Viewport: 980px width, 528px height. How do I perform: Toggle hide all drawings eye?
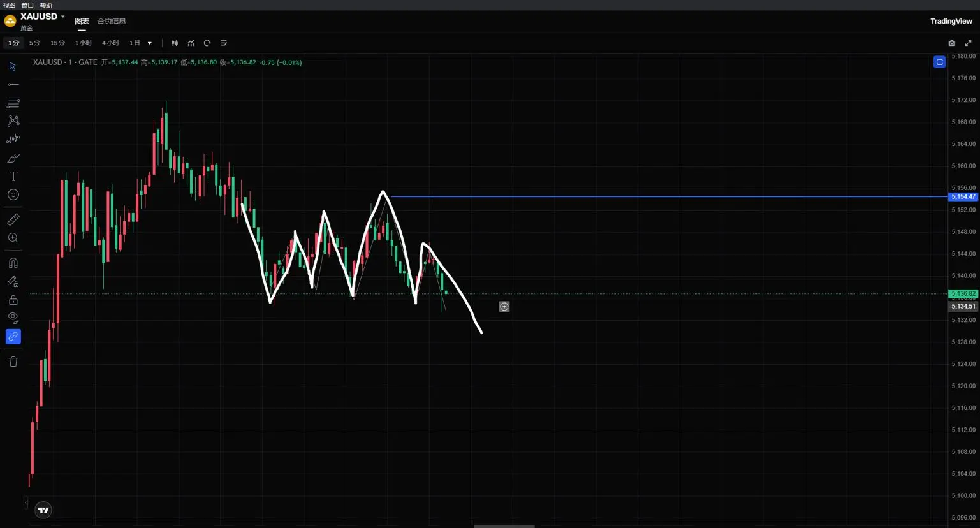(13, 318)
